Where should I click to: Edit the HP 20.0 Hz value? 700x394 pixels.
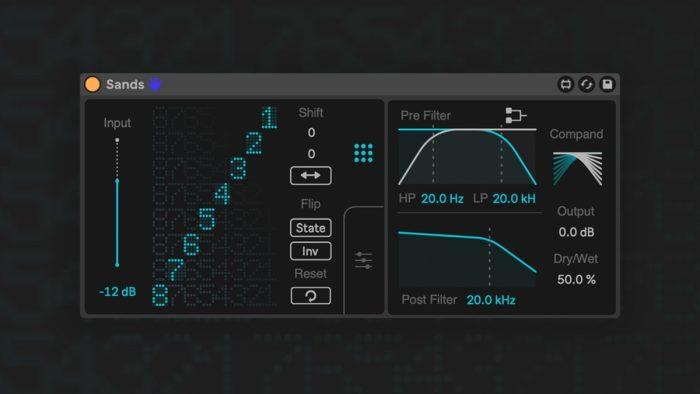point(442,199)
